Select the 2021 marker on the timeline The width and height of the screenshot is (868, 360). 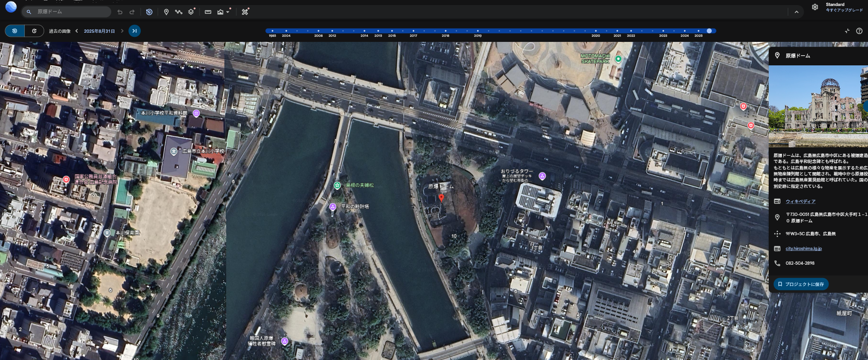[617, 31]
